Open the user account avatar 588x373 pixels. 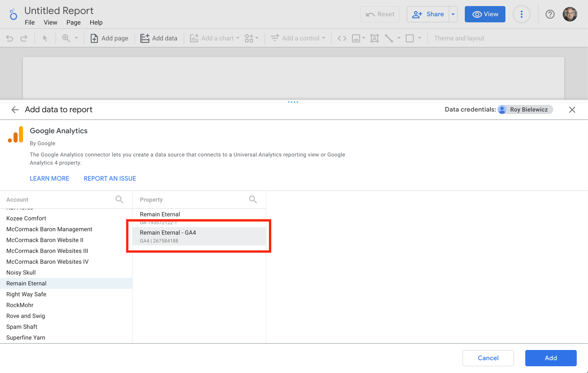coord(570,14)
